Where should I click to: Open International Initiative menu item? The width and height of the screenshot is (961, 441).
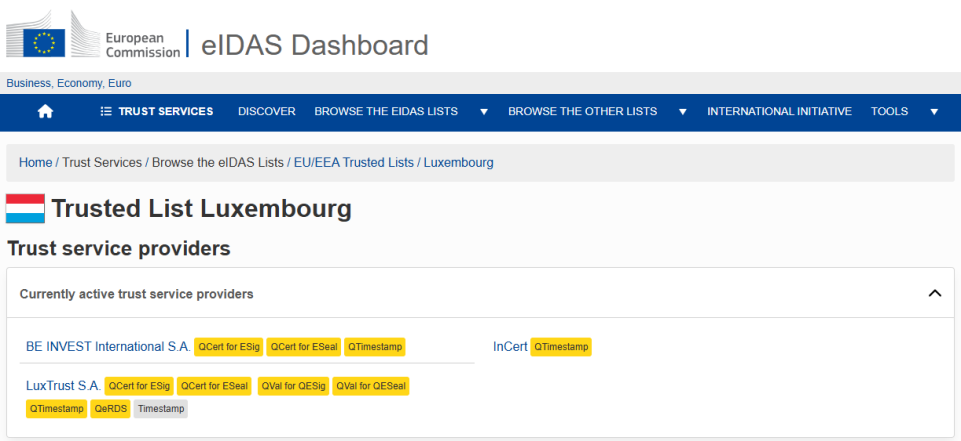click(779, 112)
